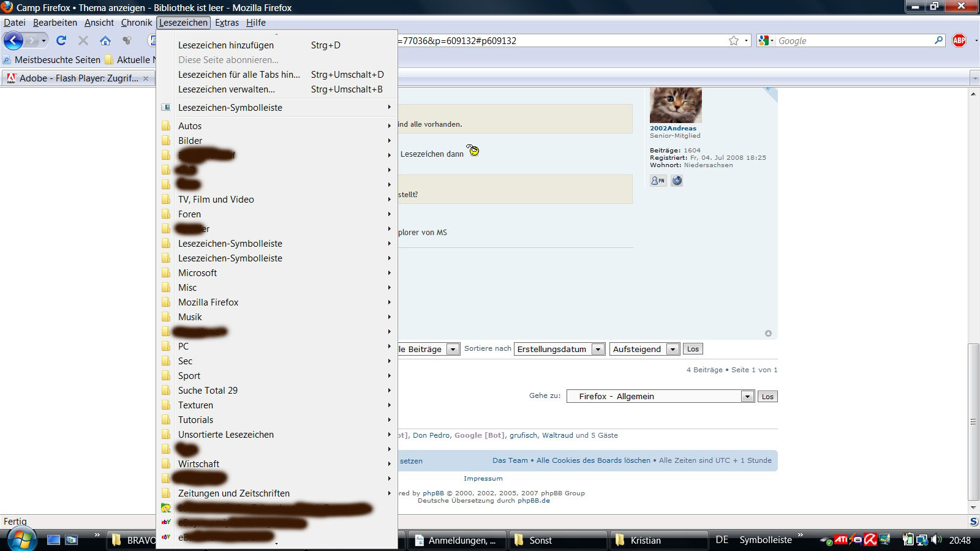Click the Show Desktop quick launch icon
The image size is (980, 551).
[x=54, y=540]
